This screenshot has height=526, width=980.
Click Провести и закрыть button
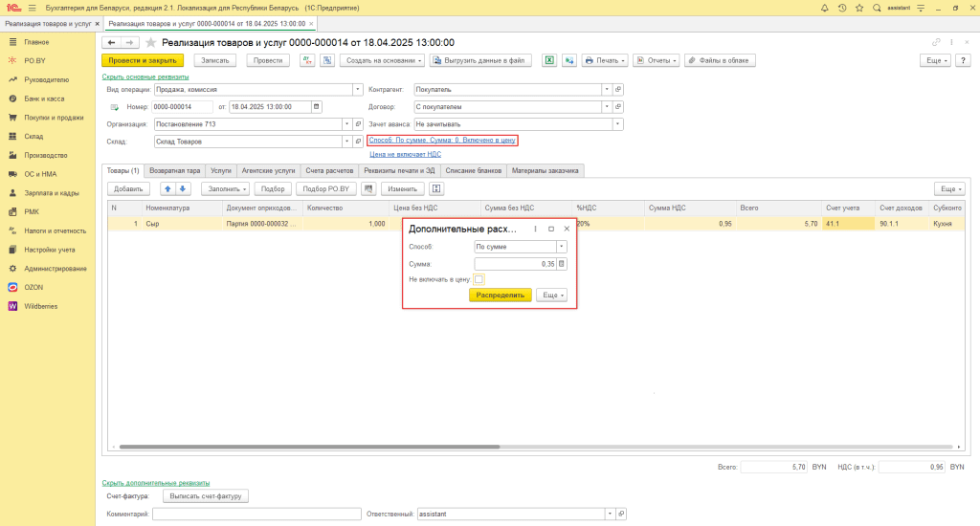tap(143, 60)
